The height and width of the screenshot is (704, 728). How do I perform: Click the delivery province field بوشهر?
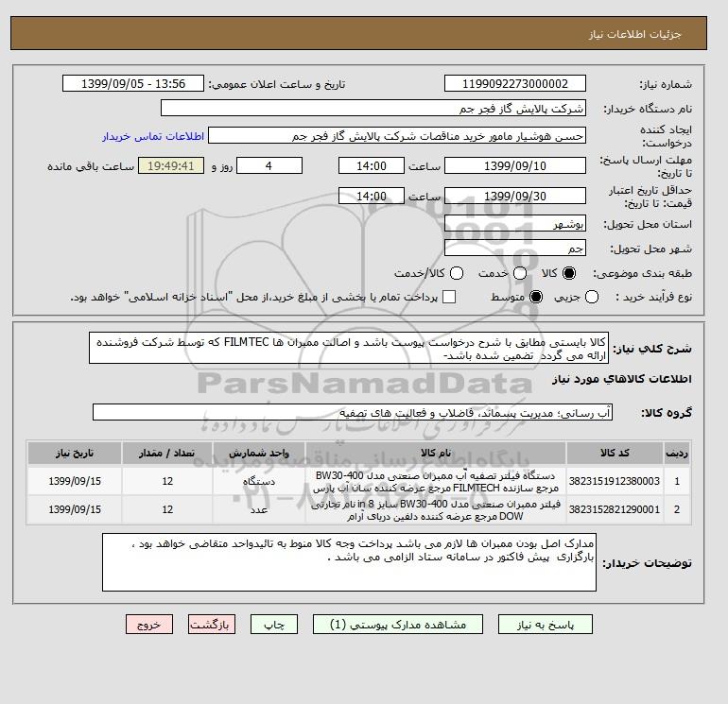515,224
